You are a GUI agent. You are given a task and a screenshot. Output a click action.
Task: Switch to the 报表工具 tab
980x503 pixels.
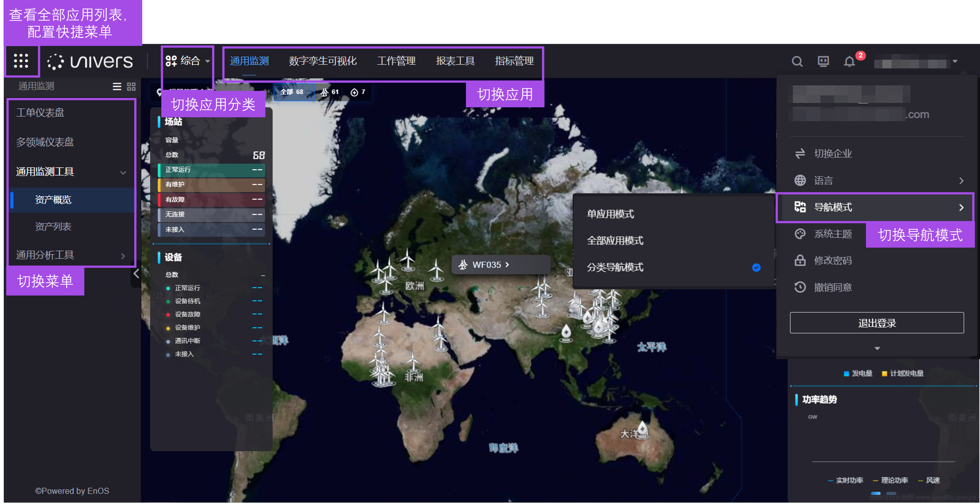(455, 61)
